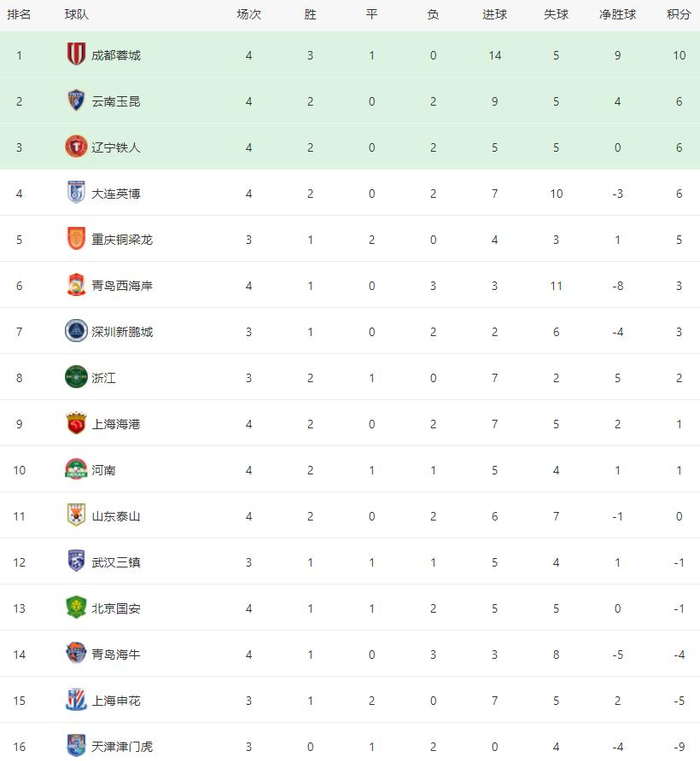Click the 深圳新鹏城 round team logo
This screenshot has height=761, width=700.
click(76, 331)
